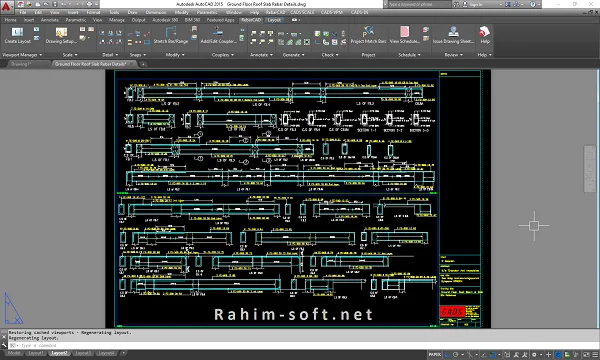The width and height of the screenshot is (600, 360).
Task: Click the customization wrench icon beside command line
Action: (4, 345)
